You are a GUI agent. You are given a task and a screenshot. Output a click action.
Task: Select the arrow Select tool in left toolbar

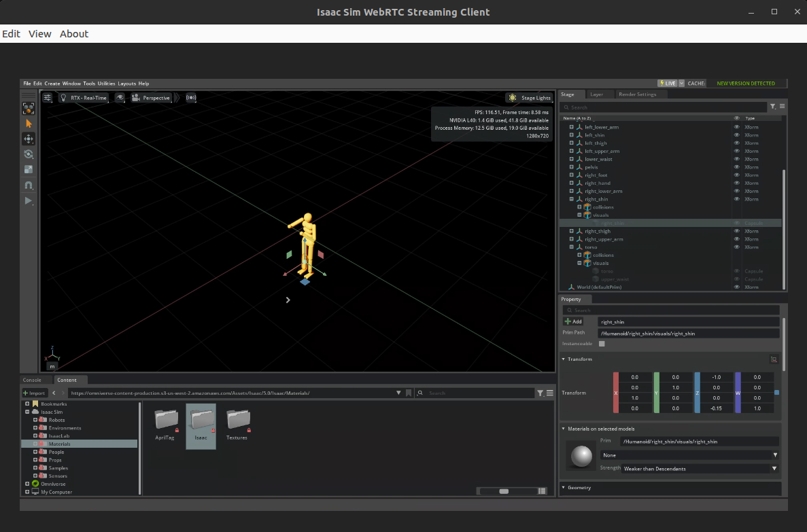coord(29,124)
